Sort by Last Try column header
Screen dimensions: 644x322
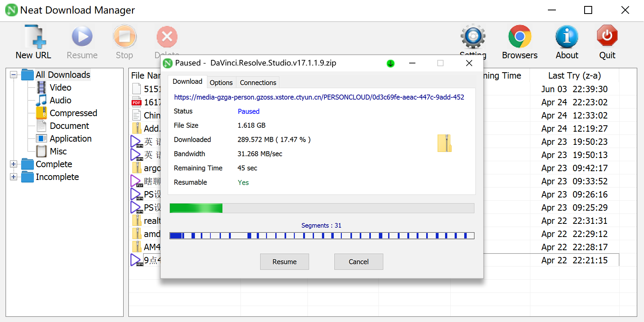click(574, 75)
